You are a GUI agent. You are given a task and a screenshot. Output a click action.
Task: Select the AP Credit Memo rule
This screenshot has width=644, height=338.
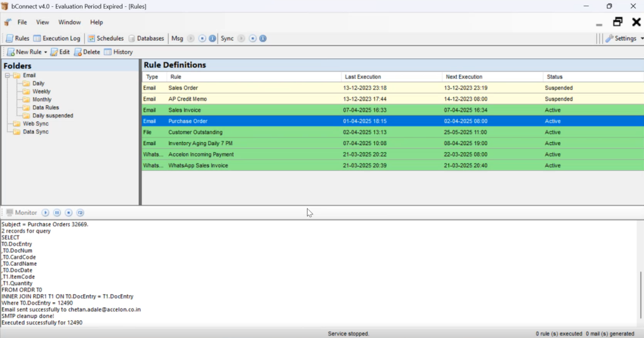pos(393,99)
